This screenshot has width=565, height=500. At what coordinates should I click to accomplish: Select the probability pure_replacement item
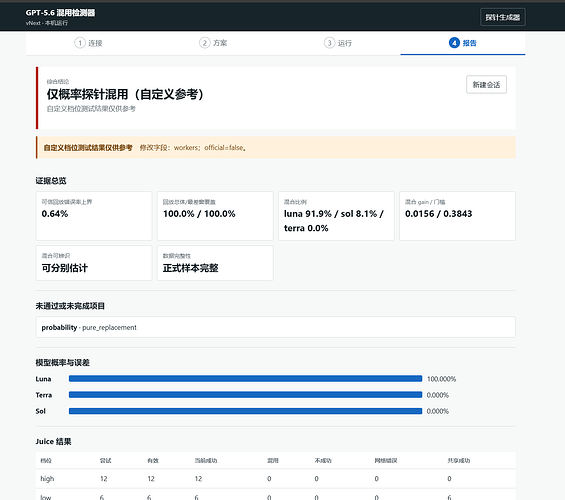[275, 327]
